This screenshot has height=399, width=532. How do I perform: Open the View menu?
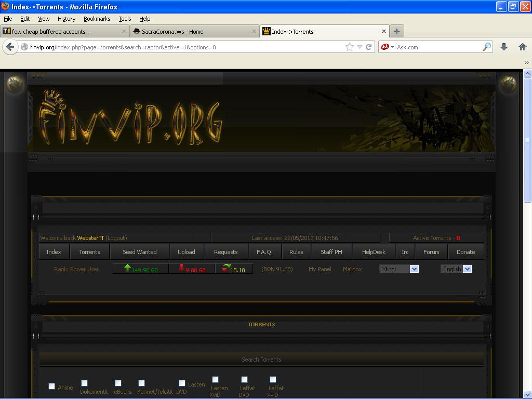point(44,19)
